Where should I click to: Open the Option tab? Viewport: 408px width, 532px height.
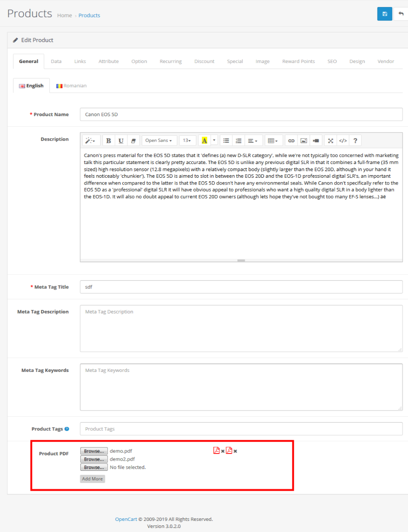pyautogui.click(x=139, y=61)
